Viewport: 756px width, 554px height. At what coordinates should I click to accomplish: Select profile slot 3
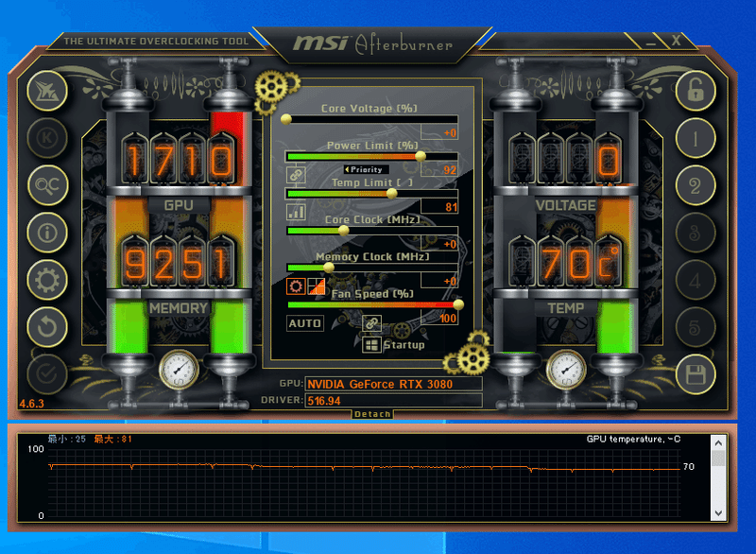point(696,233)
